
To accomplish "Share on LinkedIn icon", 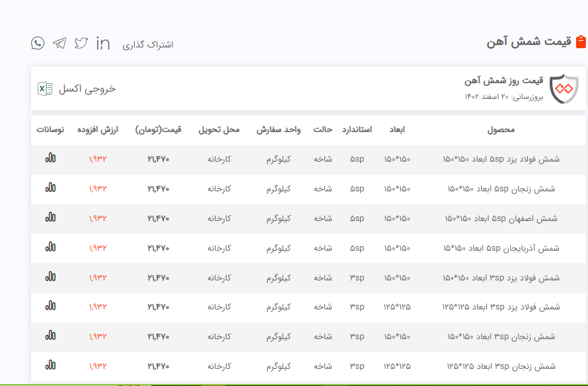I will [x=103, y=44].
